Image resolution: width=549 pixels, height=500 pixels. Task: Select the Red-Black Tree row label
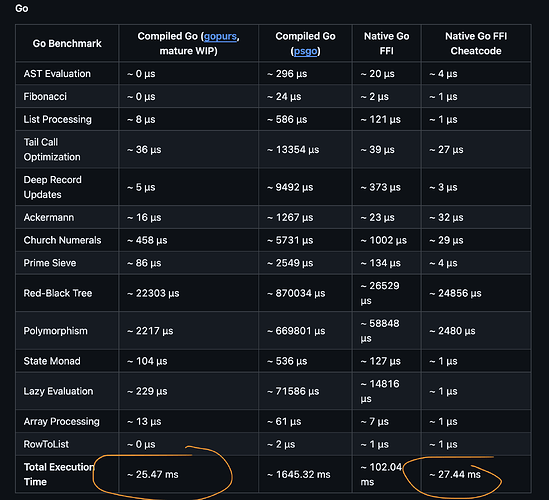coord(58,293)
